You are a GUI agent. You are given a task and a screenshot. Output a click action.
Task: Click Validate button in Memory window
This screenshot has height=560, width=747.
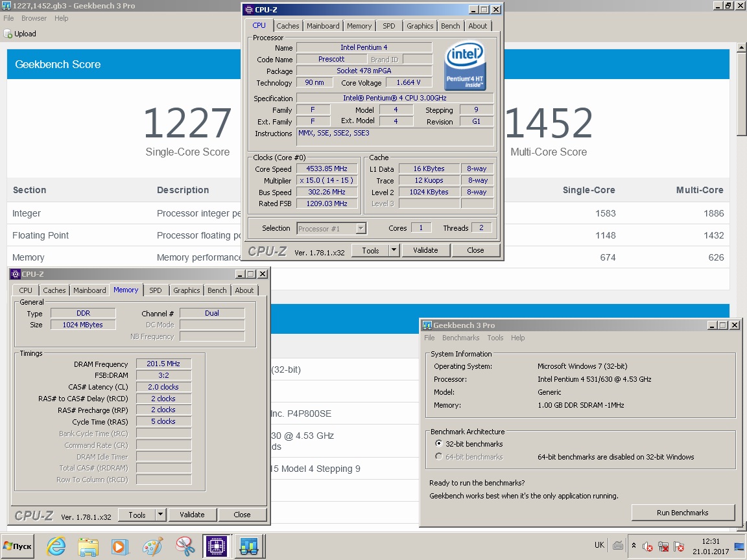click(x=192, y=514)
